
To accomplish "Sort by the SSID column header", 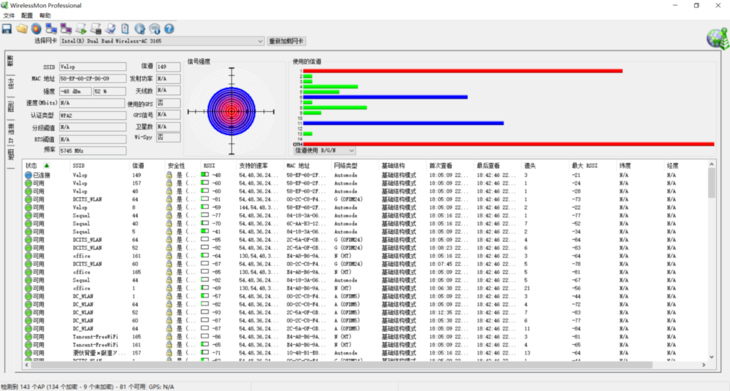I will tap(99, 165).
